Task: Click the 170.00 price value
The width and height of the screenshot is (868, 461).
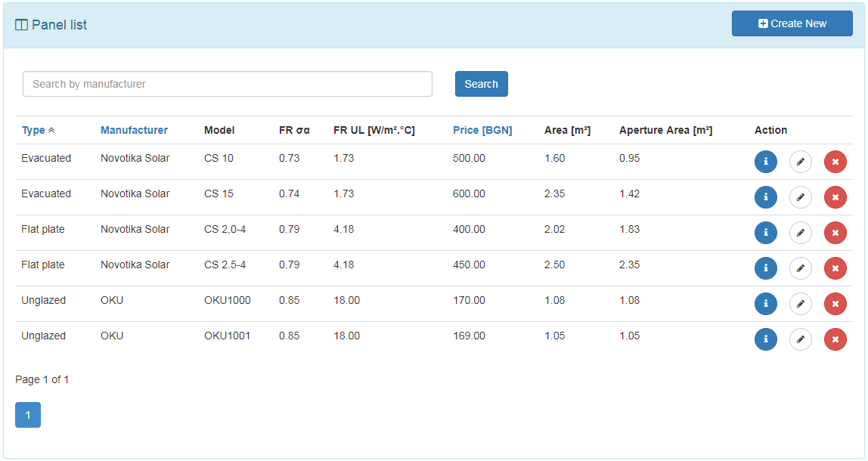Action: click(x=469, y=300)
